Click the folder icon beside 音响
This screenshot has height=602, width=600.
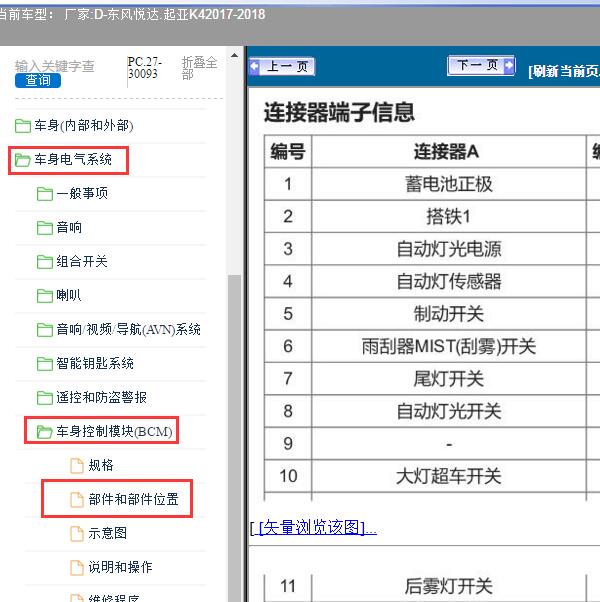pyautogui.click(x=45, y=228)
